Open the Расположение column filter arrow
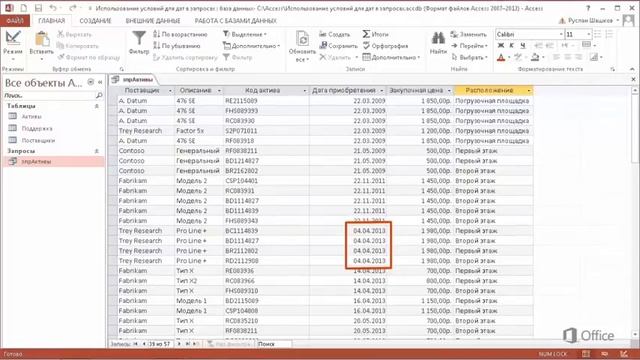 pyautogui.click(x=529, y=91)
